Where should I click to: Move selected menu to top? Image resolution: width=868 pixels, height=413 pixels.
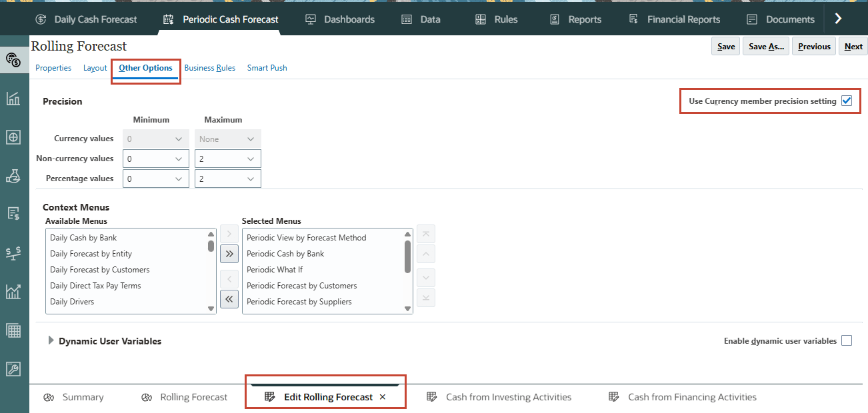(x=426, y=233)
